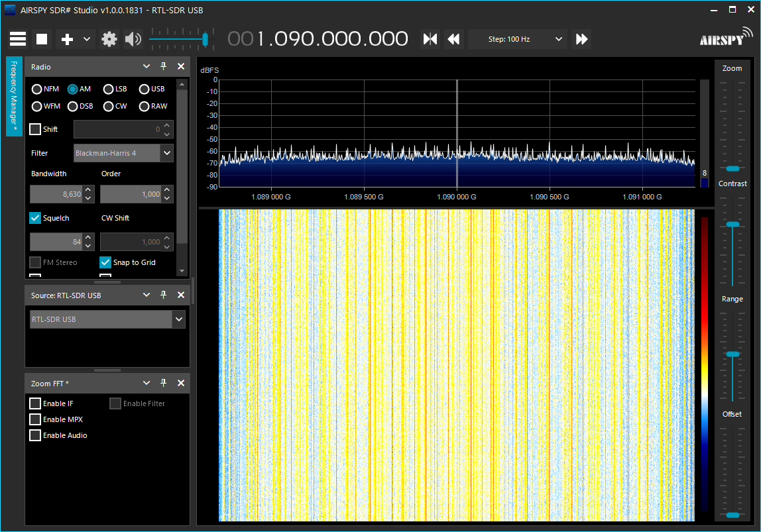
Task: Collapse the Zoom FFT panel
Action: tap(146, 383)
